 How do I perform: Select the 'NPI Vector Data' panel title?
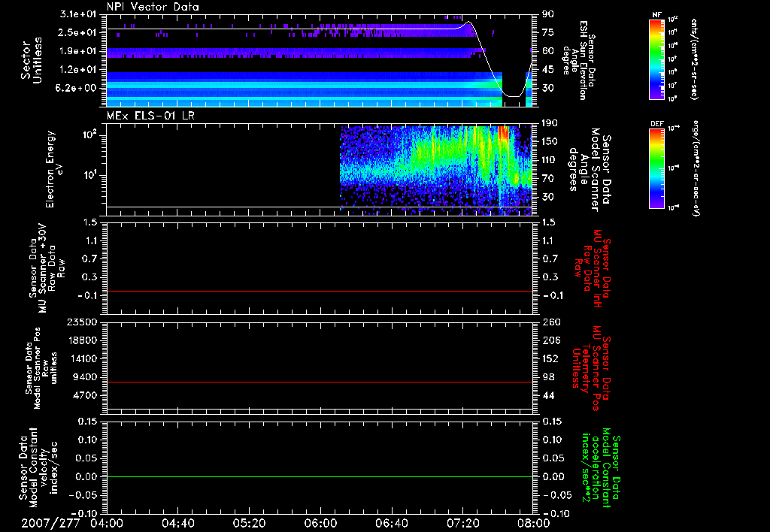[153, 7]
